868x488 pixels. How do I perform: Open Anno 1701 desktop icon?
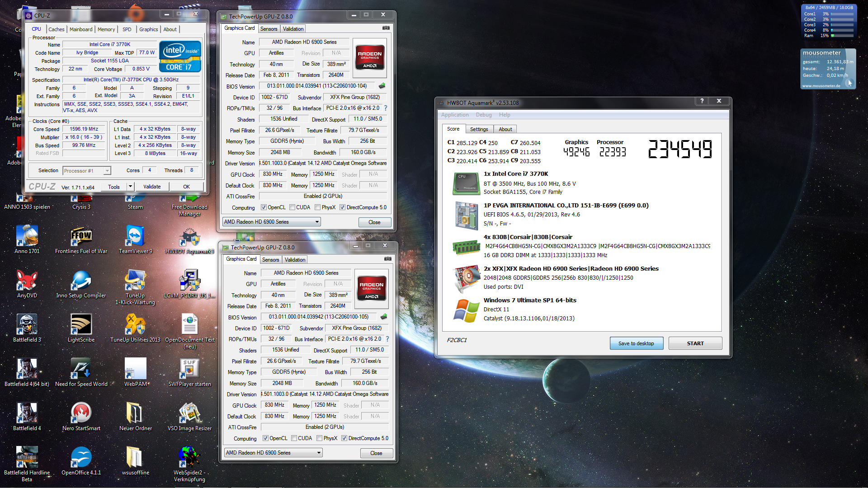27,239
